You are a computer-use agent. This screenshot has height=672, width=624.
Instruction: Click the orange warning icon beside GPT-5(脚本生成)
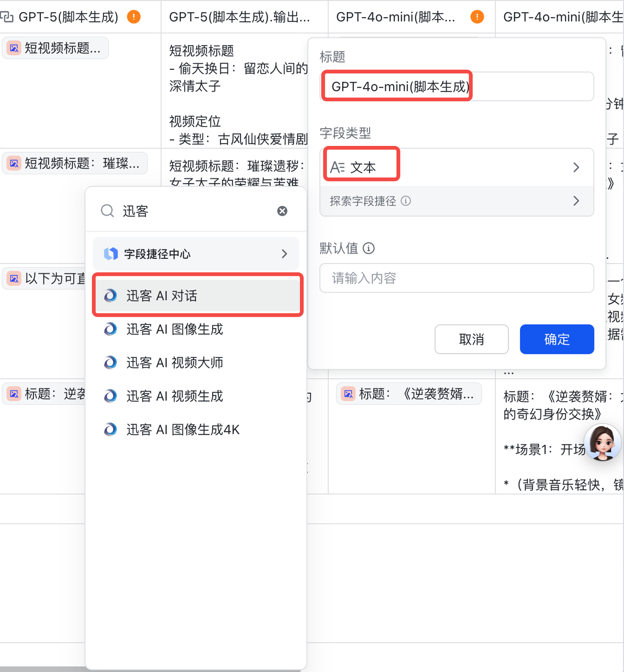tap(134, 17)
